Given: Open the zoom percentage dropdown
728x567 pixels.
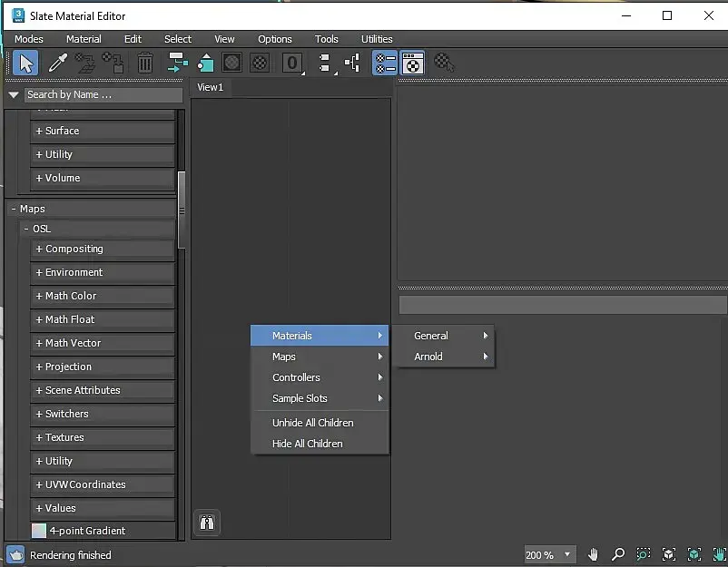Looking at the screenshot, I should pos(566,554).
